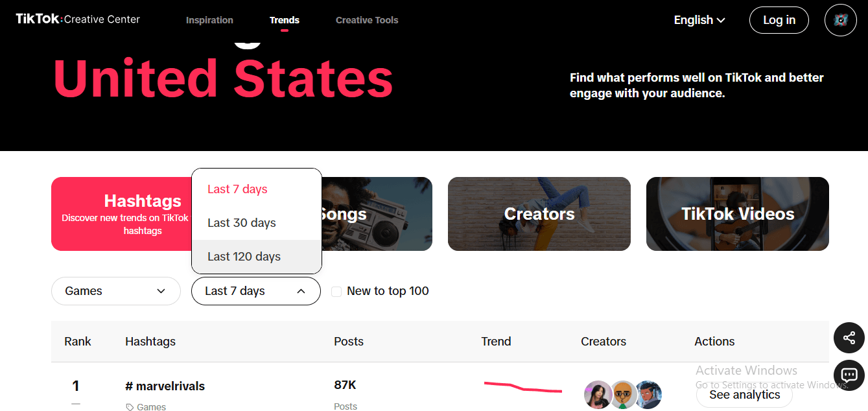Open the English language selector
This screenshot has height=411, width=868.
click(699, 20)
